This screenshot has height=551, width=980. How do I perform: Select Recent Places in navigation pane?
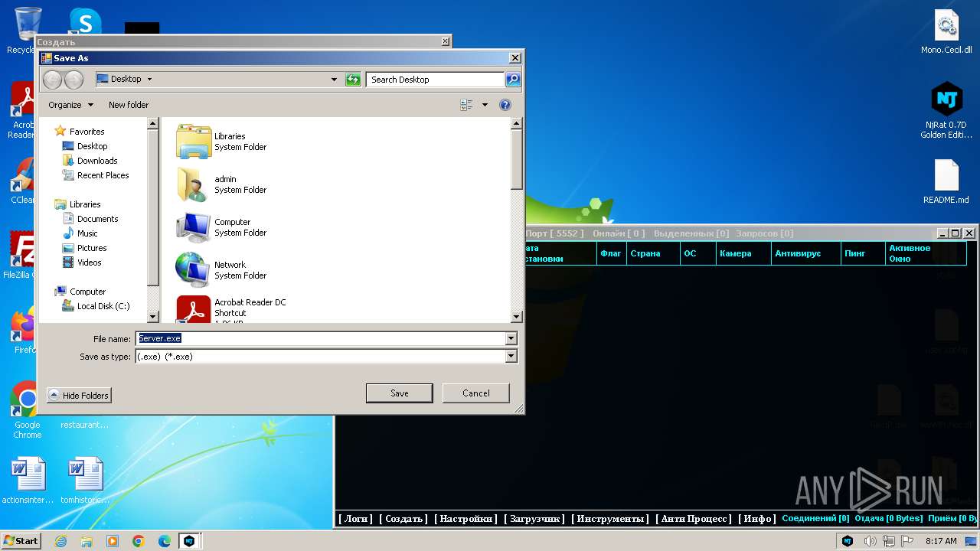coord(103,175)
